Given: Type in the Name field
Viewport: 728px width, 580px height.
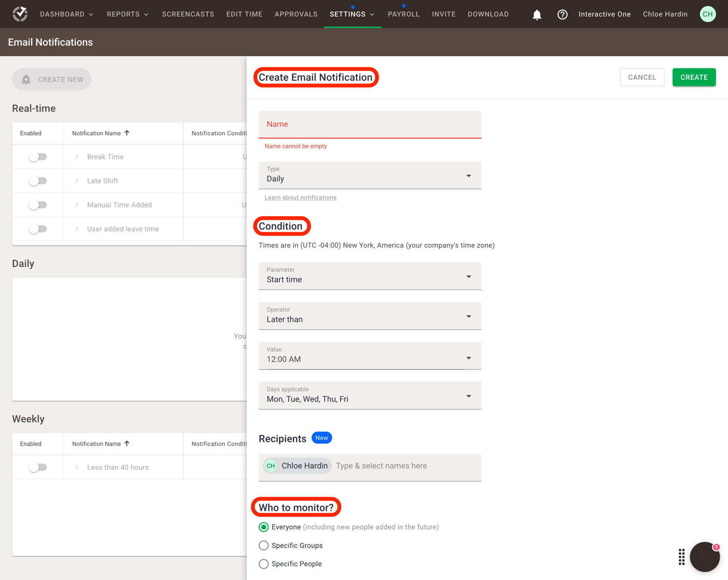Looking at the screenshot, I should 369,125.
